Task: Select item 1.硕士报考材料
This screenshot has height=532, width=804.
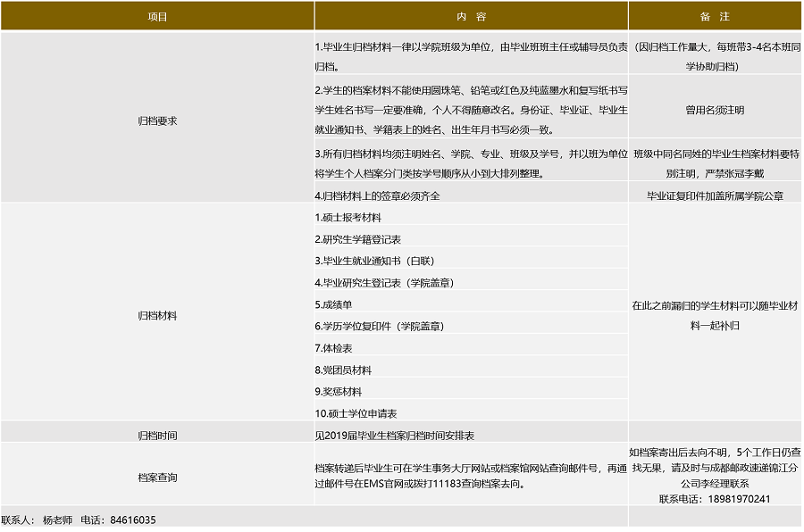Action: [x=348, y=217]
